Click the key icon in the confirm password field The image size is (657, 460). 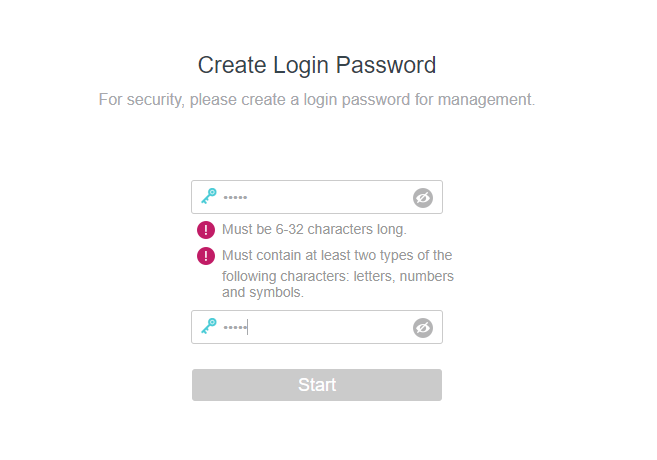tap(209, 326)
